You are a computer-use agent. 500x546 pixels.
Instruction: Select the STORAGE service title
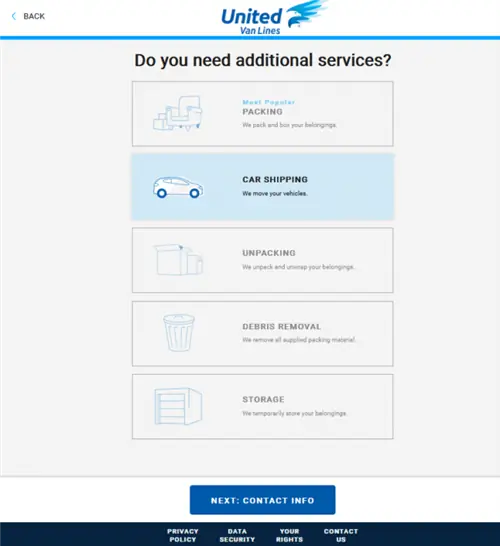[263, 399]
